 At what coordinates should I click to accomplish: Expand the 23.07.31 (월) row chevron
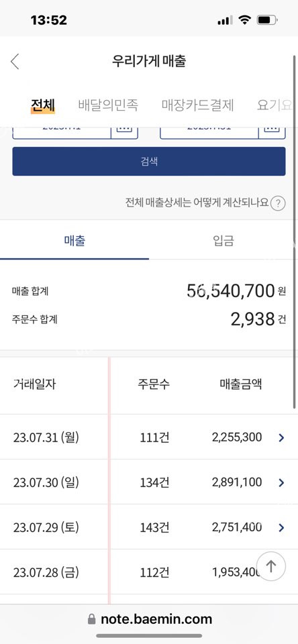pyautogui.click(x=281, y=438)
